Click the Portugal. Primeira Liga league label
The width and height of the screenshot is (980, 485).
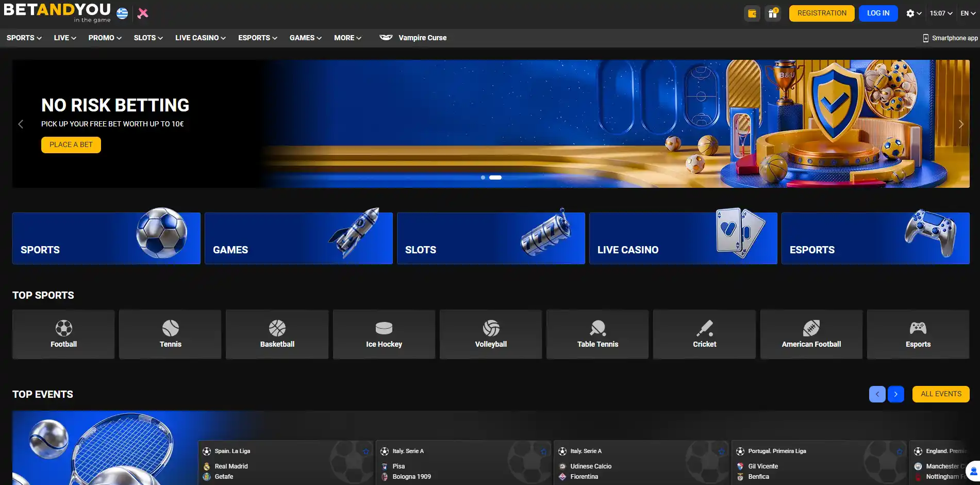(777, 451)
